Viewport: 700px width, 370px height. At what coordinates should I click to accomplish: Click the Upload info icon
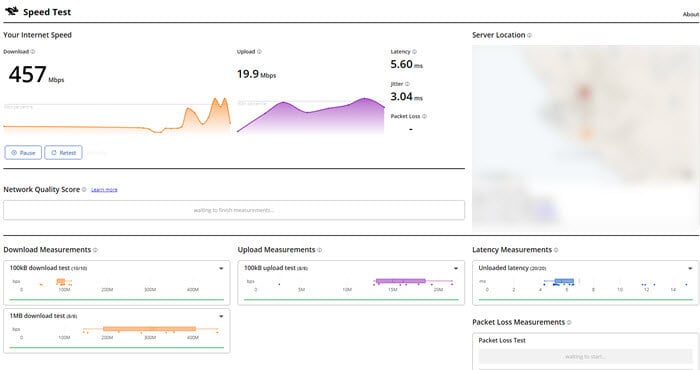[x=259, y=52]
